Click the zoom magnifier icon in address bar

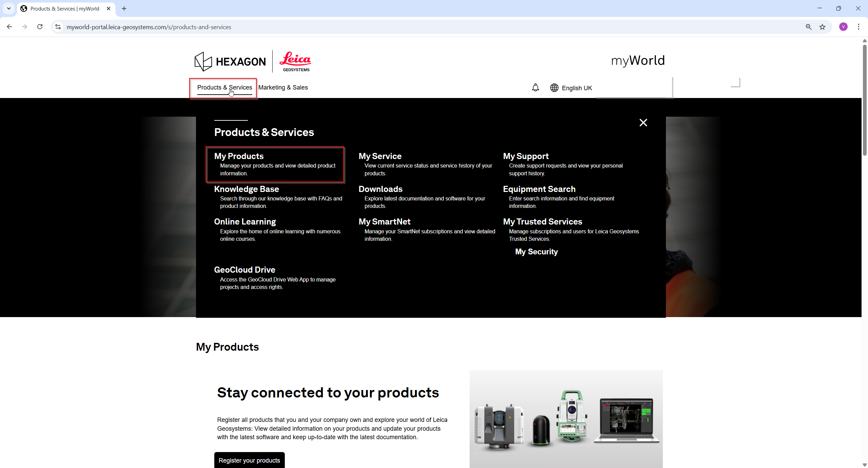coord(809,27)
